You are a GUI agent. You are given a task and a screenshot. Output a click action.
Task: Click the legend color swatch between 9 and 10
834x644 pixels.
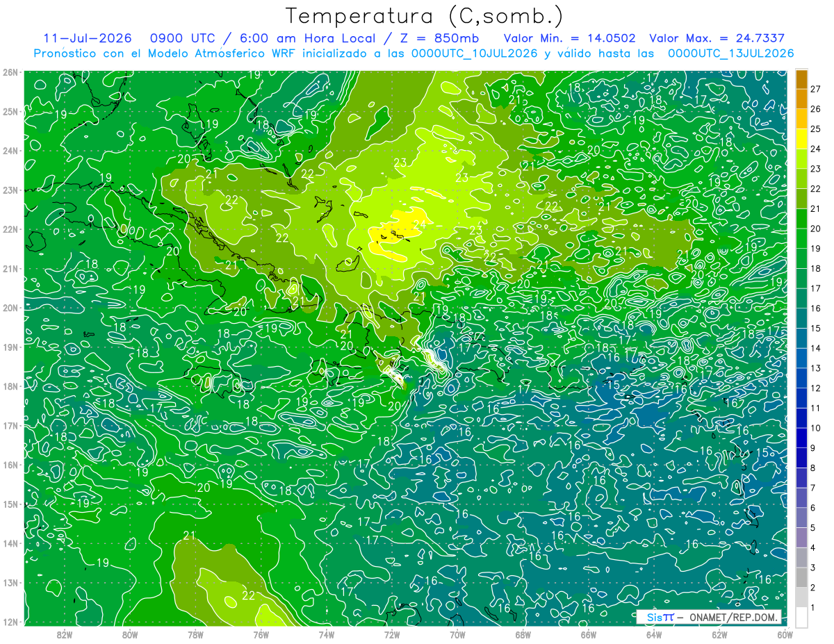pos(801,438)
